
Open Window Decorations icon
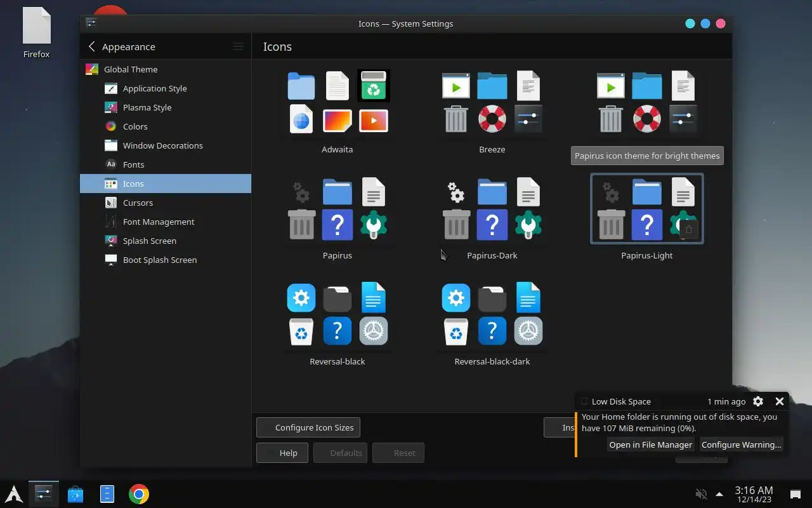click(111, 145)
